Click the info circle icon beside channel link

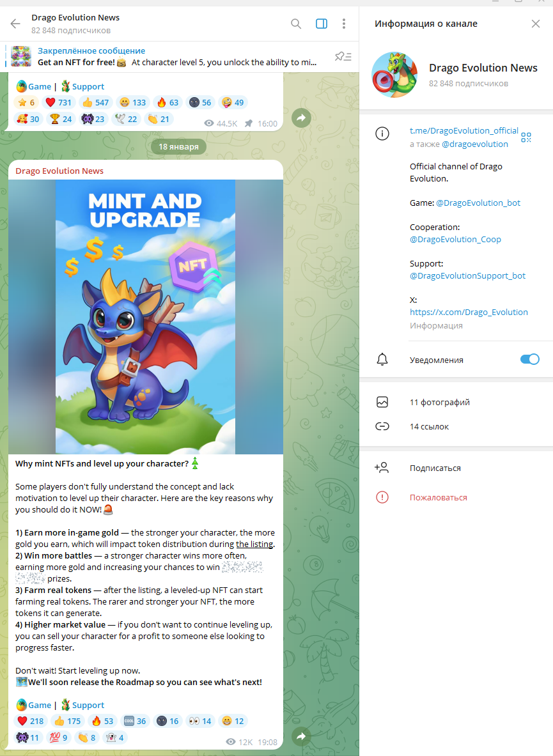point(382,134)
